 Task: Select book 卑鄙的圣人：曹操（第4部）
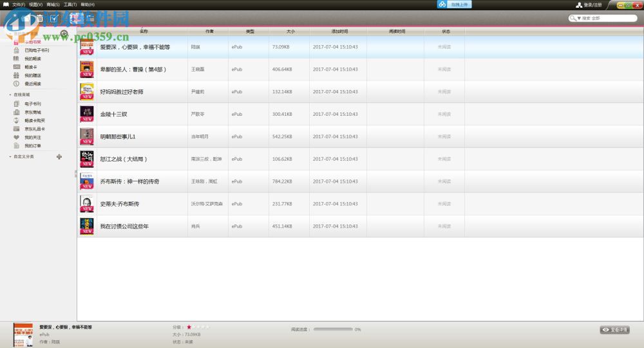[360, 69]
